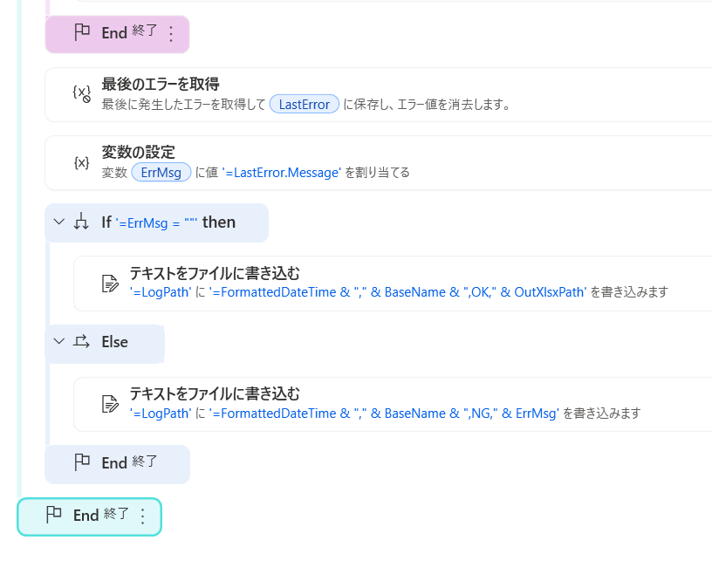This screenshot has width=712, height=588.
Task: Open the three-dot menu on the pink End block
Action: [x=171, y=34]
